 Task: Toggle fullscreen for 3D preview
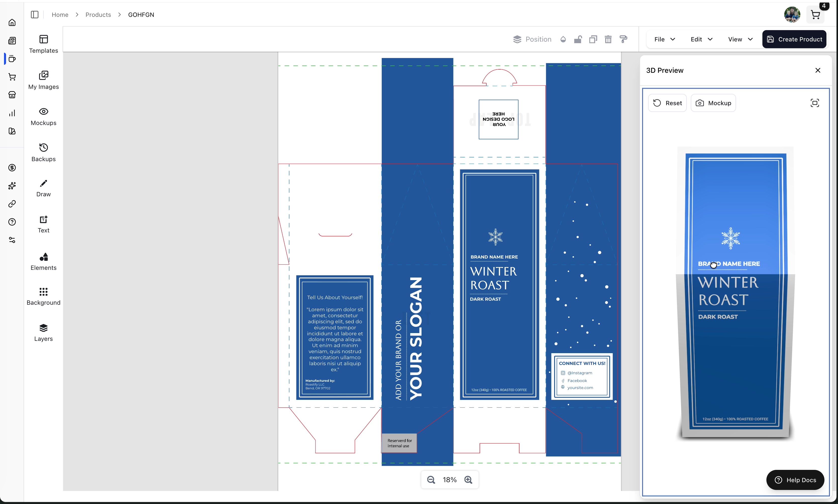click(815, 103)
